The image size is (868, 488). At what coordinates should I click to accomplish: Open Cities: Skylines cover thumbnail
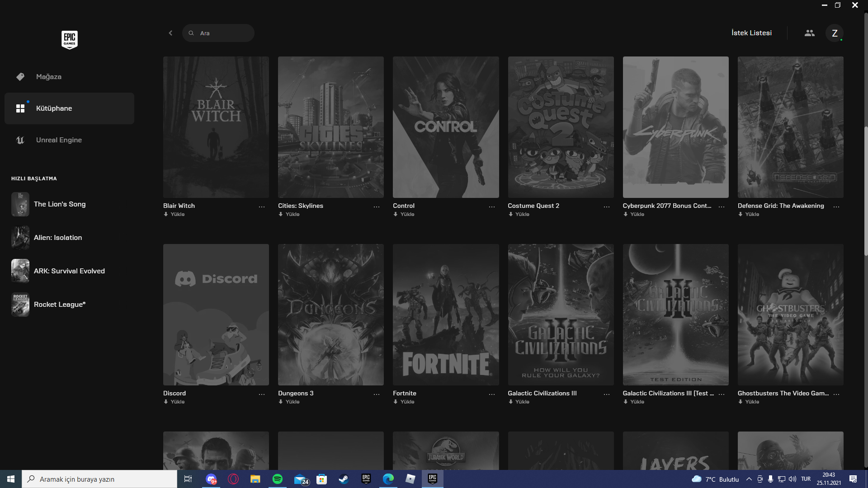(x=331, y=127)
